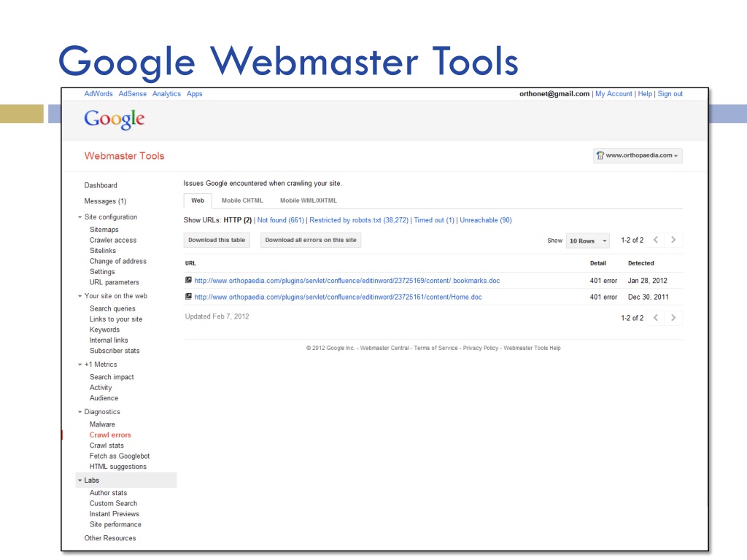Open Fetch as Googlebot
747x560 pixels.
pos(120,456)
